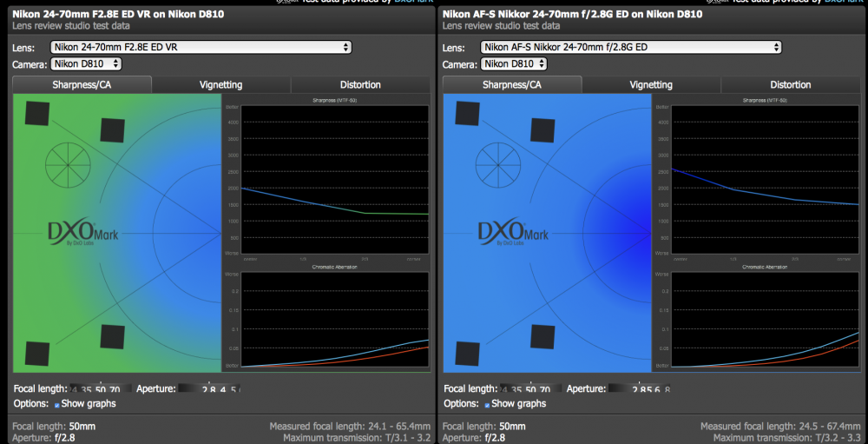The height and width of the screenshot is (444, 868).
Task: Click 'Focal length: 50mm' summary in the F2.8E VR panel
Action: (x=54, y=427)
